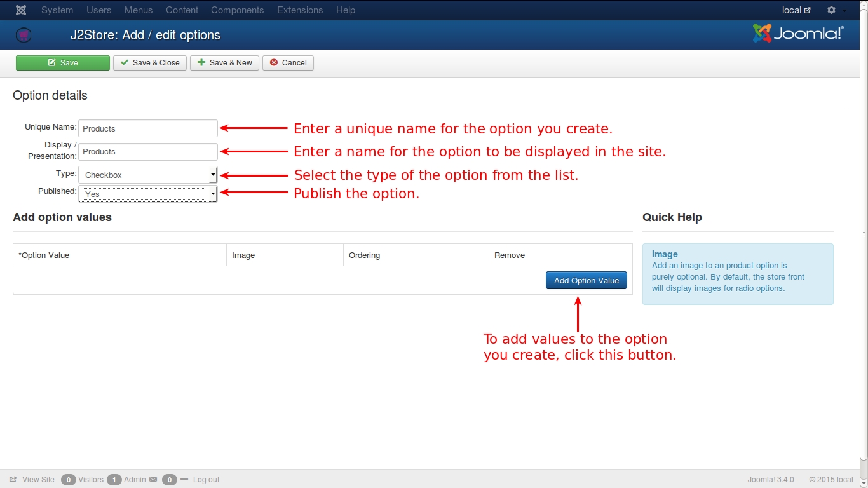Click the Joomla logo icon in top menu
Viewport: 868px width, 488px height.
pos(21,10)
